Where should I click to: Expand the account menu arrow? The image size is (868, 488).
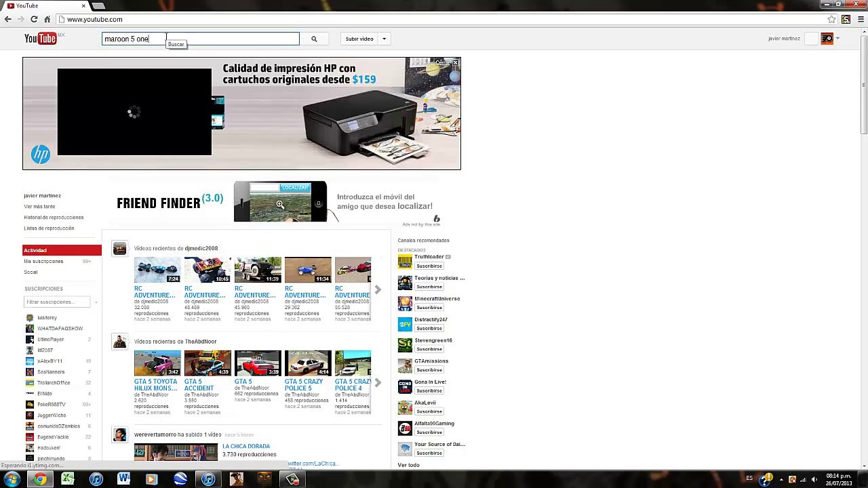838,39
